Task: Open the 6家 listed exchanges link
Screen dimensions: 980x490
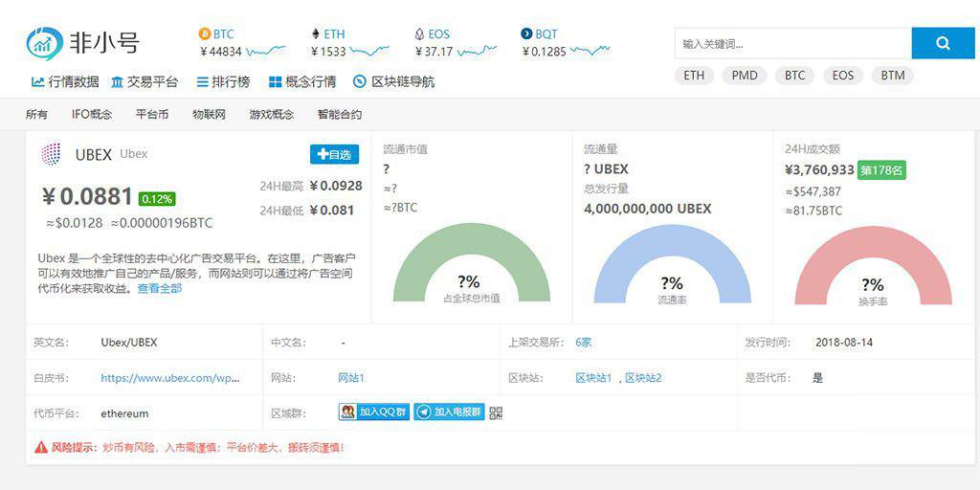Action: (x=583, y=342)
